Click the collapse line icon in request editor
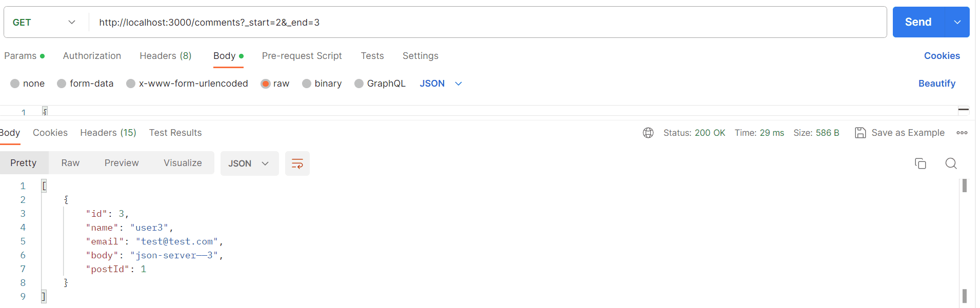 pyautogui.click(x=963, y=109)
